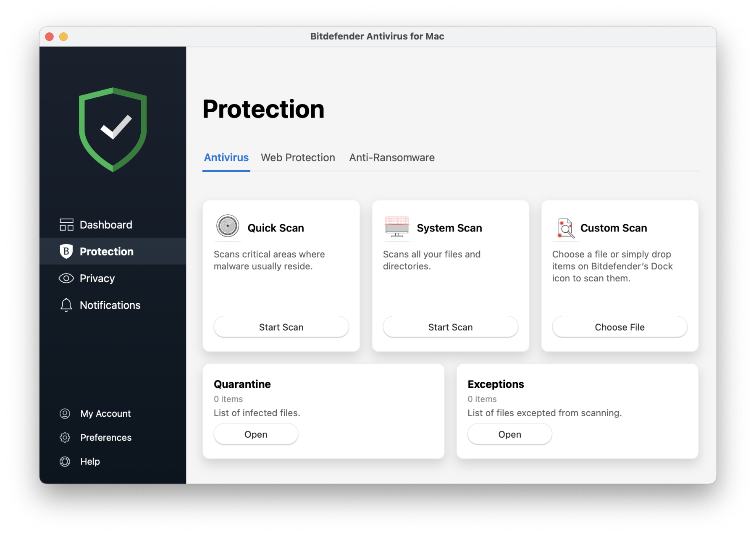756x536 pixels.
Task: Click the Preferences gear icon
Action: pos(65,437)
